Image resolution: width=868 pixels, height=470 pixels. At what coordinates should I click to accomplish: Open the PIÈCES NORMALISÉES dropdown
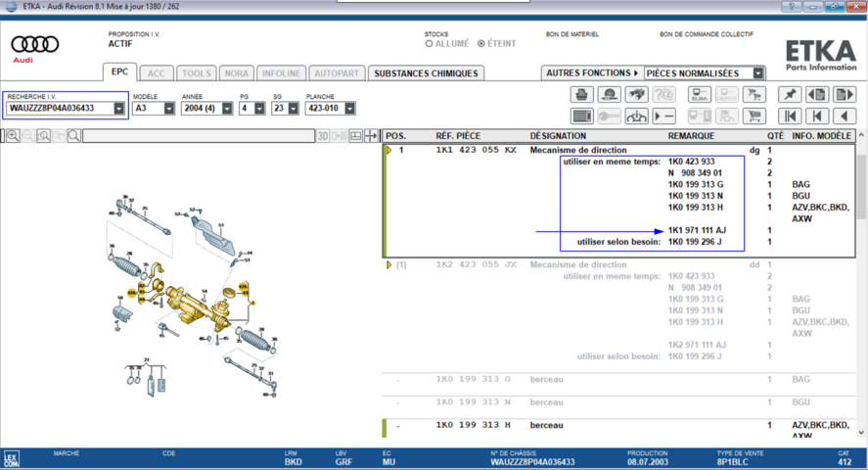pos(758,73)
